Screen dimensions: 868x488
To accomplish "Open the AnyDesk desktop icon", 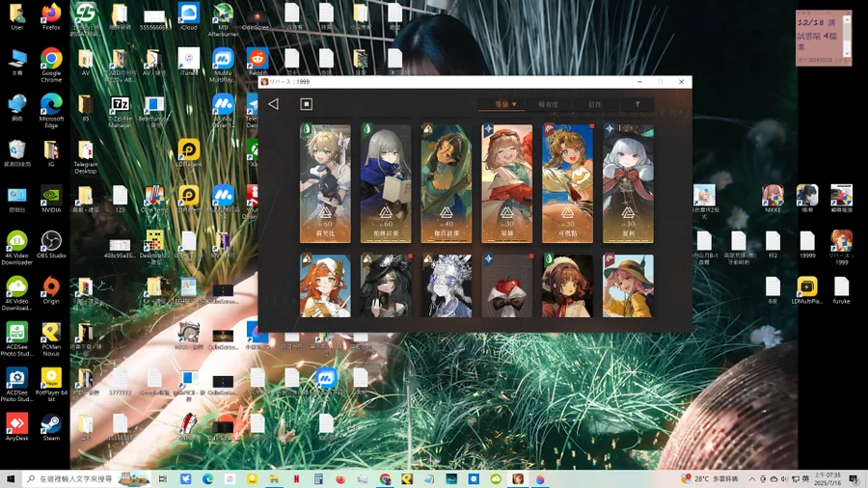I will click(17, 426).
